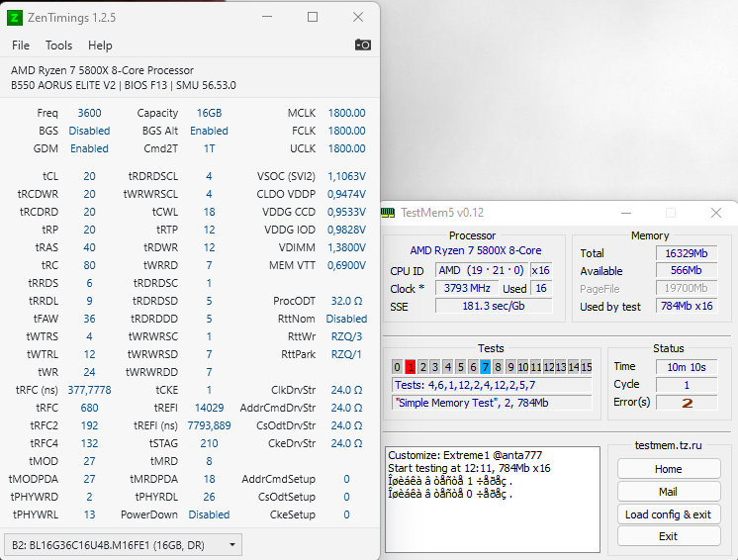This screenshot has width=738, height=560.
Task: Select test box 2 in Tests row
Action: tap(422, 367)
